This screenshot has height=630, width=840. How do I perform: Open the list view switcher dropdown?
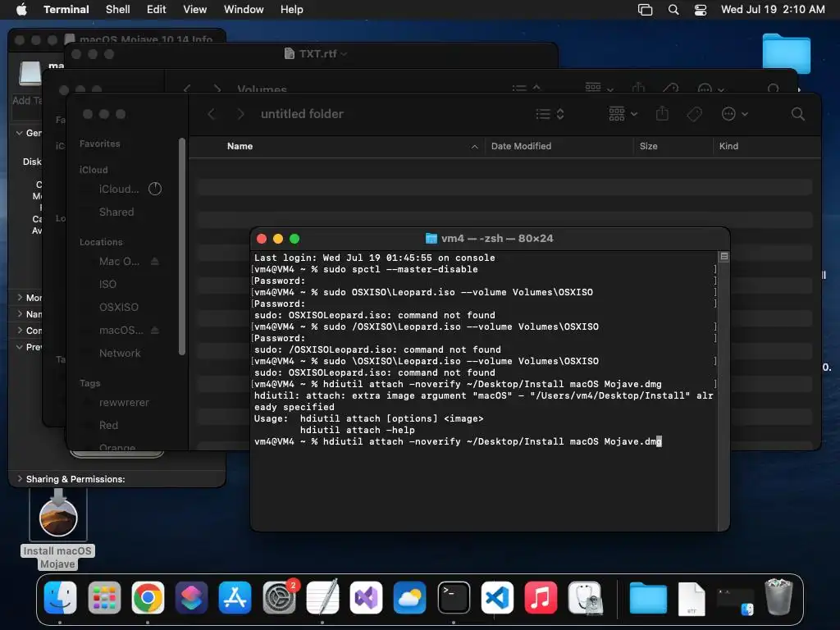[x=550, y=113]
